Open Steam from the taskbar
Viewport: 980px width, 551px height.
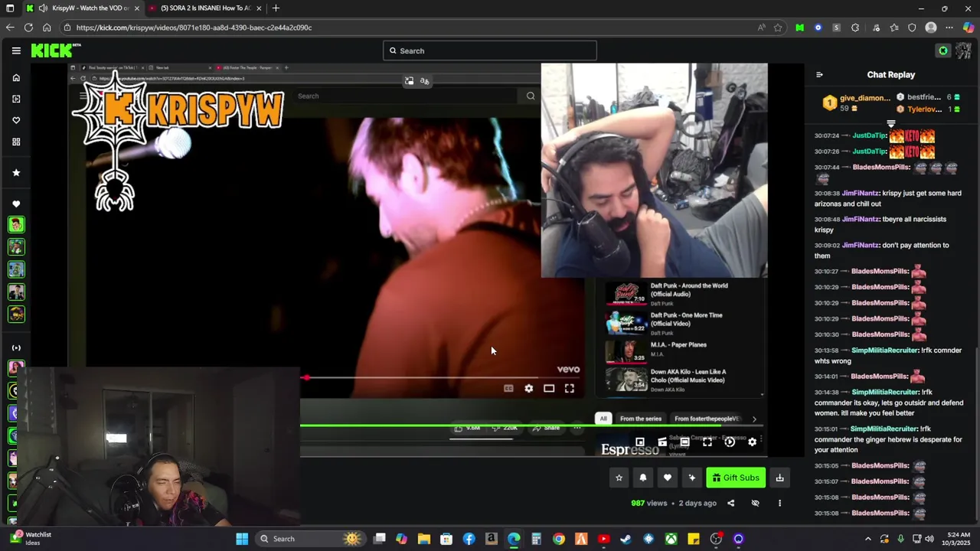coord(626,539)
